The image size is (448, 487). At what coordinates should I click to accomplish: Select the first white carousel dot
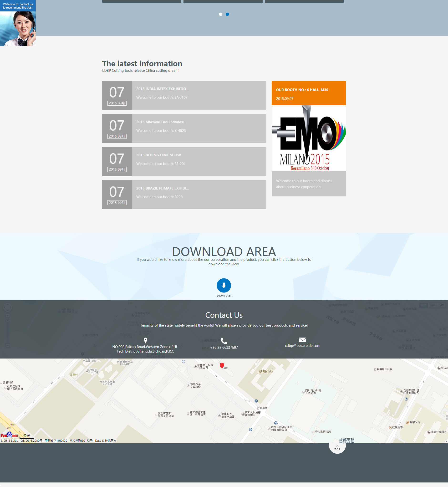pos(221,14)
